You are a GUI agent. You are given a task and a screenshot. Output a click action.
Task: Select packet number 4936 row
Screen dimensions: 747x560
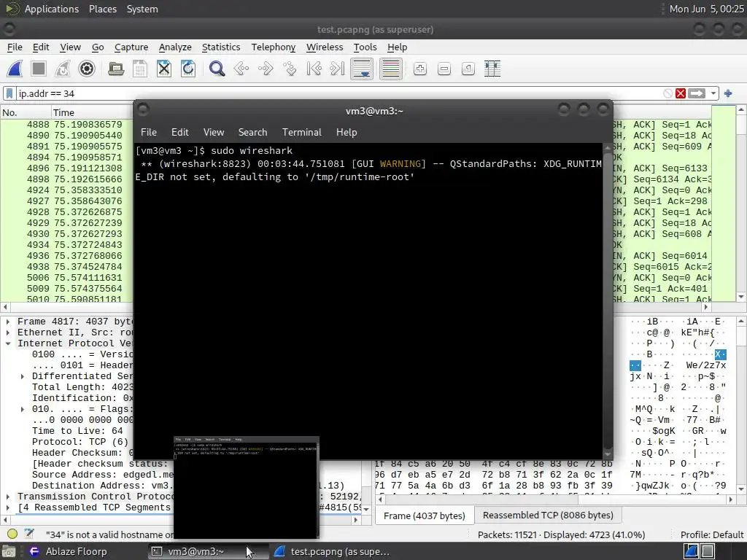pos(66,256)
